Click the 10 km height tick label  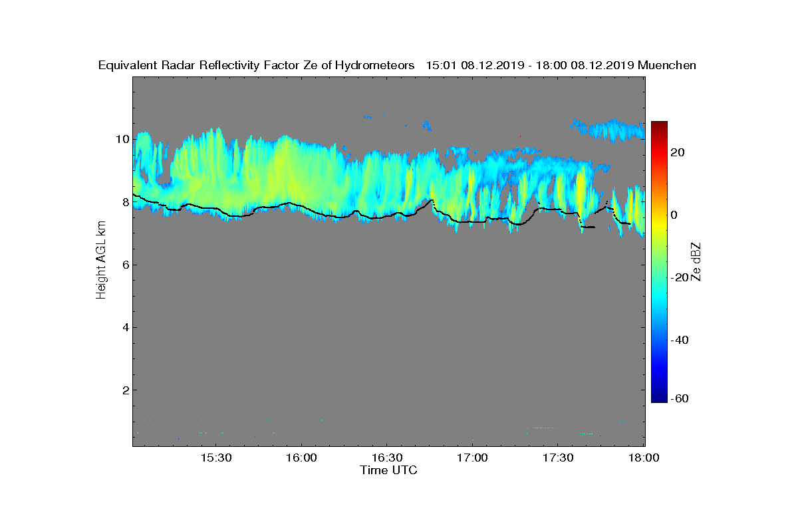click(x=122, y=140)
